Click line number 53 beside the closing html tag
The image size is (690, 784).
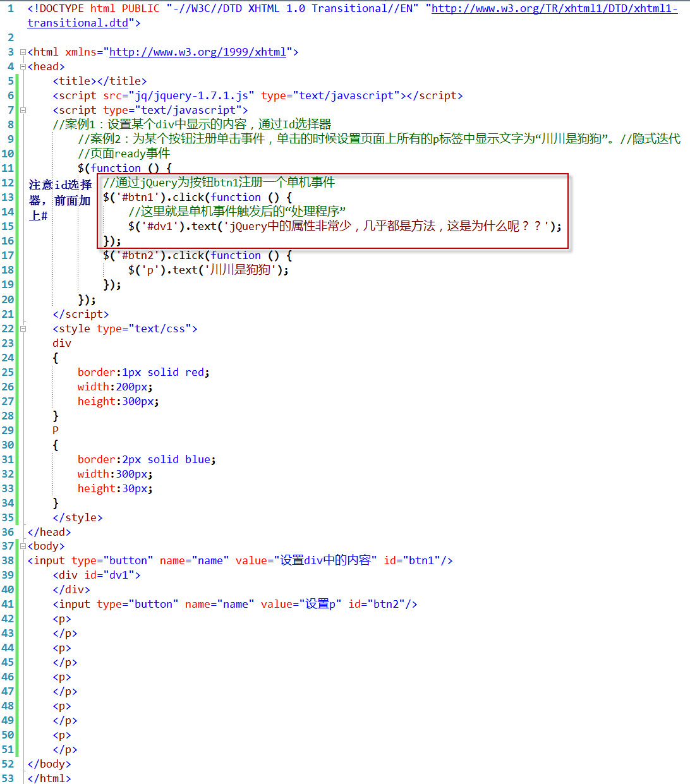(8, 778)
